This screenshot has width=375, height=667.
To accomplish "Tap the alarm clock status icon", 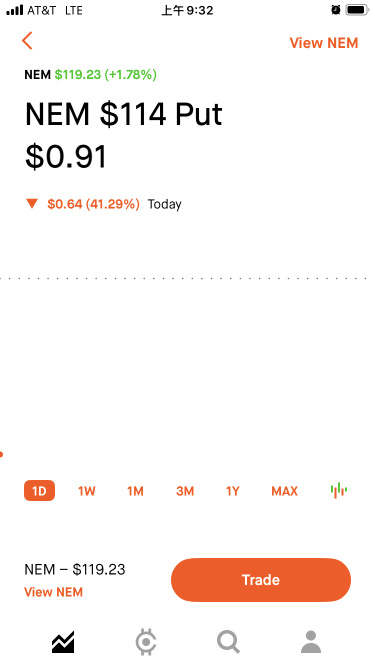I will (336, 10).
